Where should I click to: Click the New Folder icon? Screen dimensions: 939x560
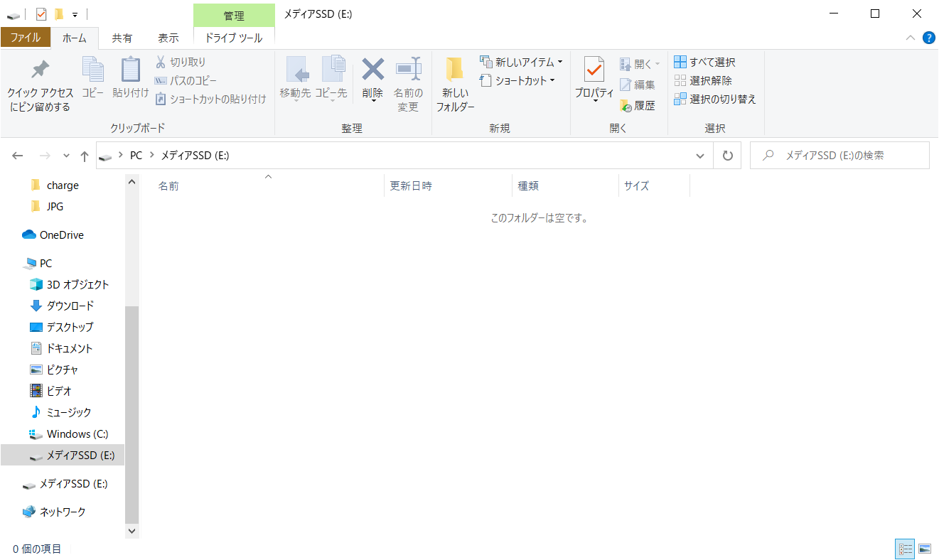pos(455,70)
